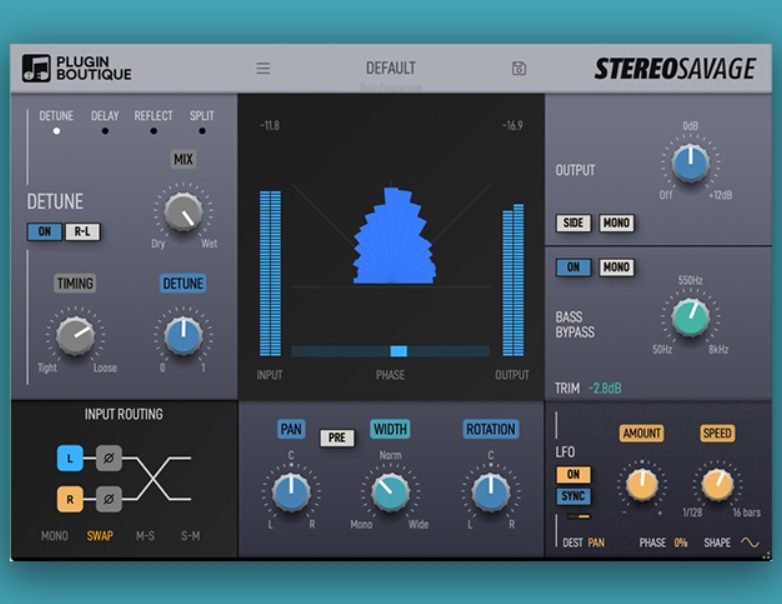Open the DEFAULT preset name dropdown
Image resolution: width=782 pixels, height=604 pixels.
391,68
